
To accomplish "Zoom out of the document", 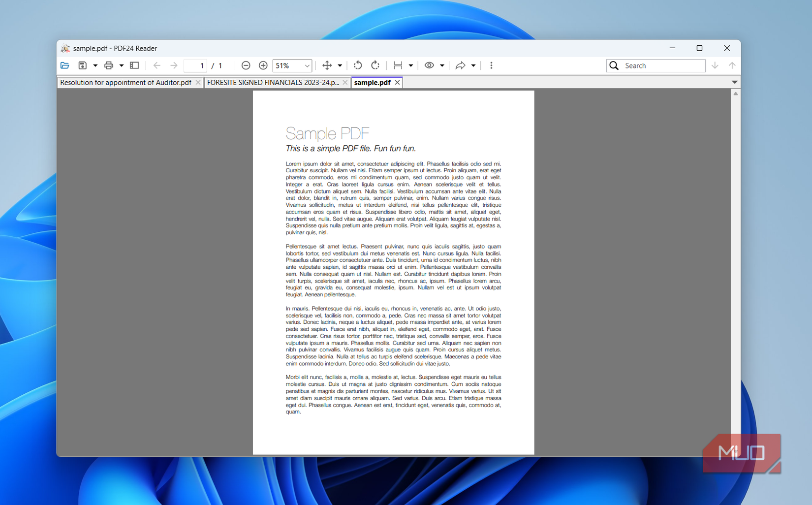I will 246,65.
